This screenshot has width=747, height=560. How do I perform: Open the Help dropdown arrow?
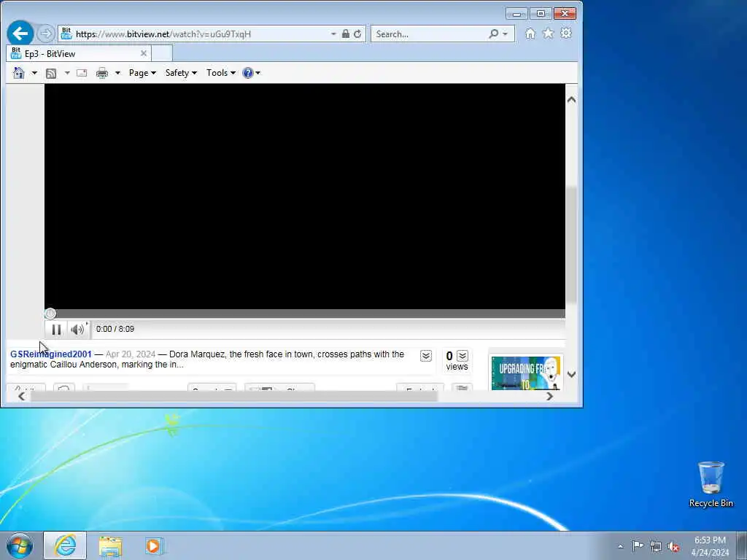pos(258,73)
